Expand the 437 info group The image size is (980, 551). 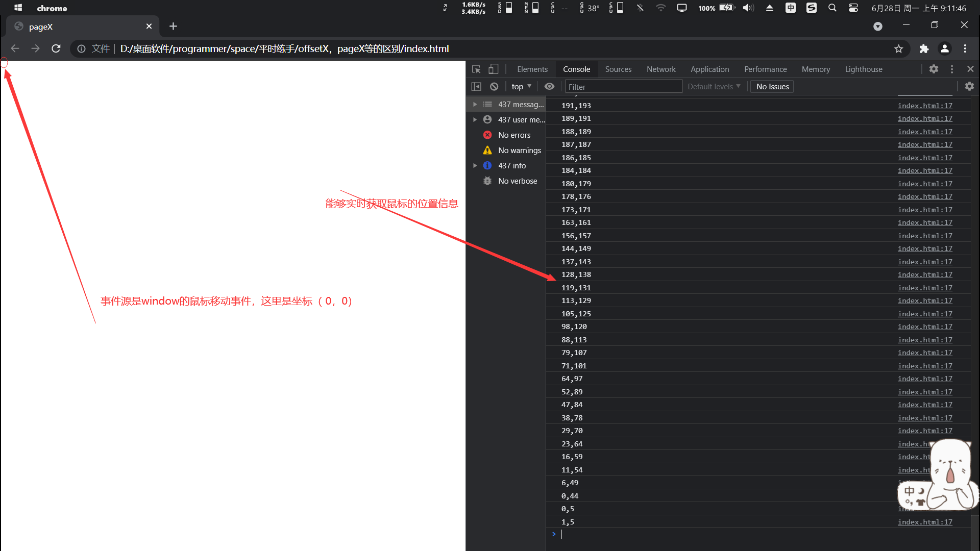(x=475, y=166)
